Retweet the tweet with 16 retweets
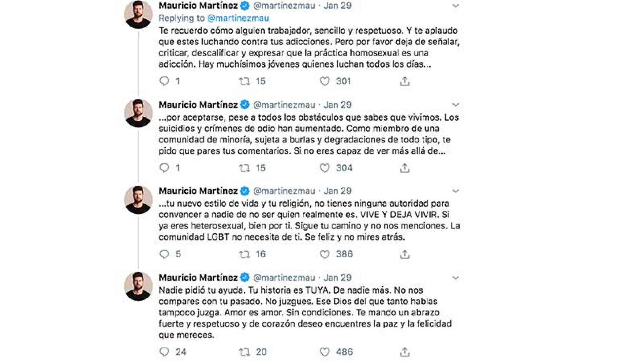Screen dimensions: 644x362 [x=244, y=254]
